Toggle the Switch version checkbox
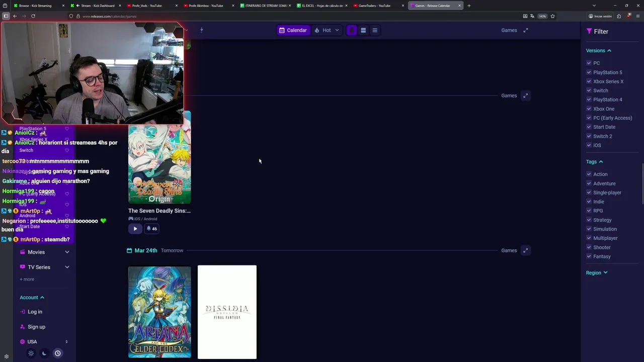 point(589,90)
